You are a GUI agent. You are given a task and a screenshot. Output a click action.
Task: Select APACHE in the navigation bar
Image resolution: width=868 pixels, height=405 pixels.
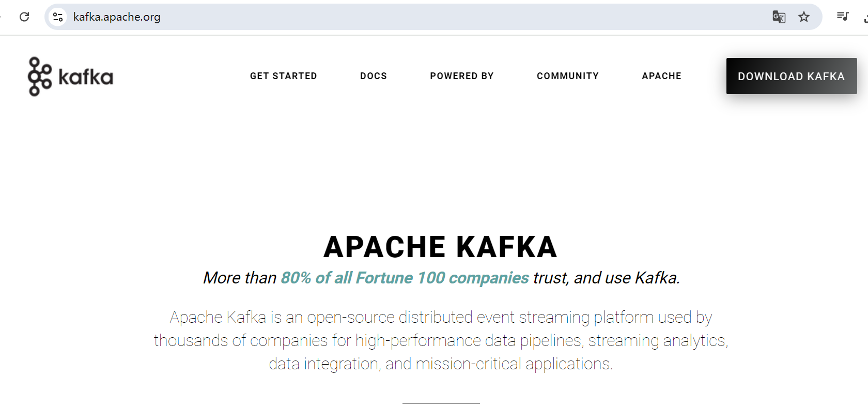[661, 76]
